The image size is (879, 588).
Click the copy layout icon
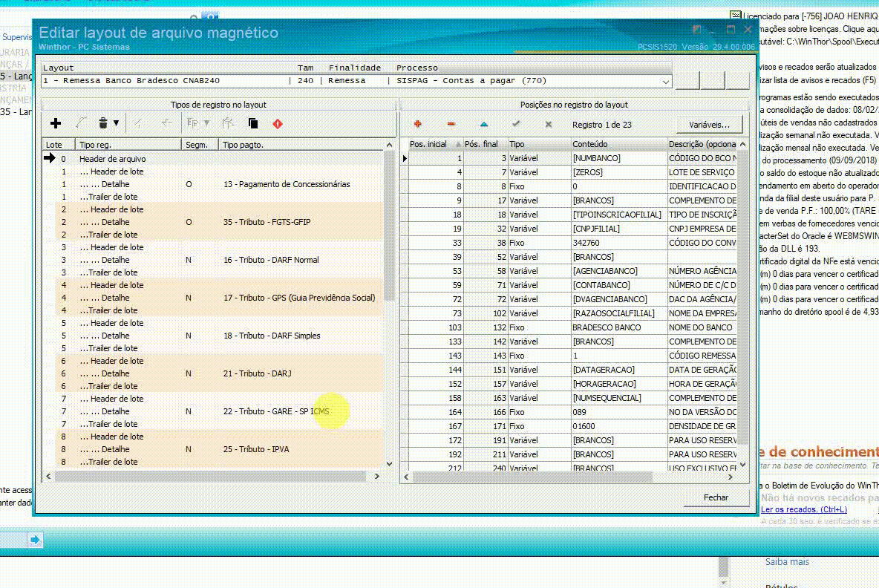253,123
